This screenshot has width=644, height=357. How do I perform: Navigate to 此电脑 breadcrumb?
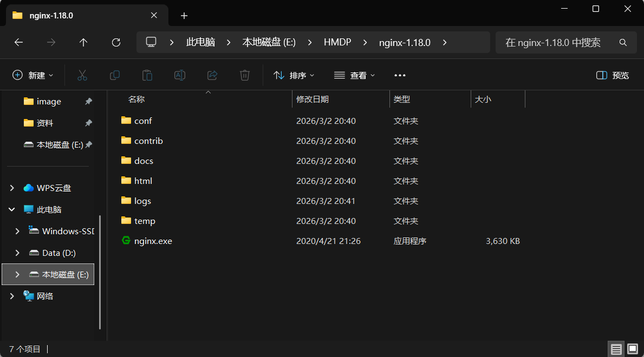[200, 42]
